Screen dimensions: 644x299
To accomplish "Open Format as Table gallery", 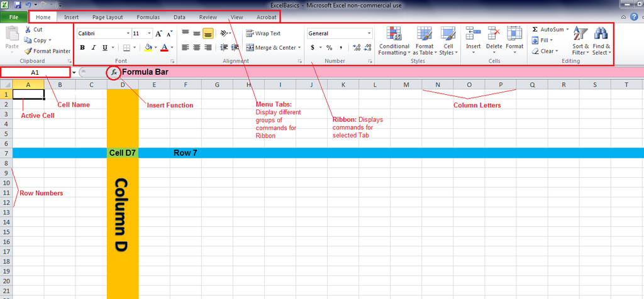I will coord(425,41).
